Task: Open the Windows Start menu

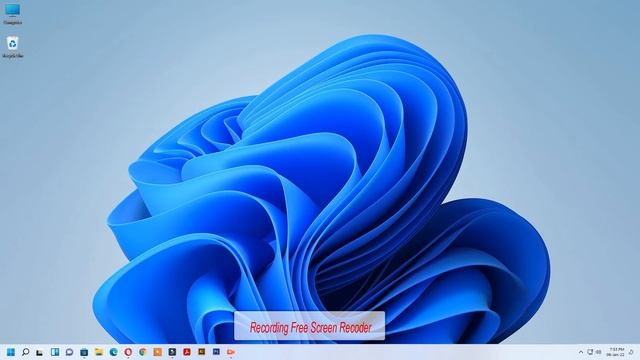Action: [x=11, y=352]
